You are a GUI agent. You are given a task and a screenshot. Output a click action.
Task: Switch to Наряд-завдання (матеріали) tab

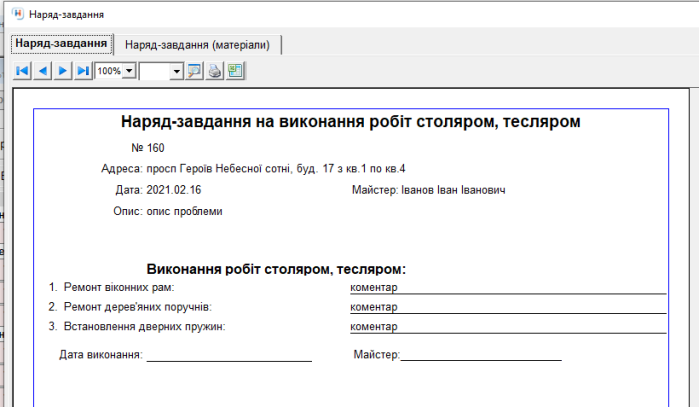tap(197, 45)
